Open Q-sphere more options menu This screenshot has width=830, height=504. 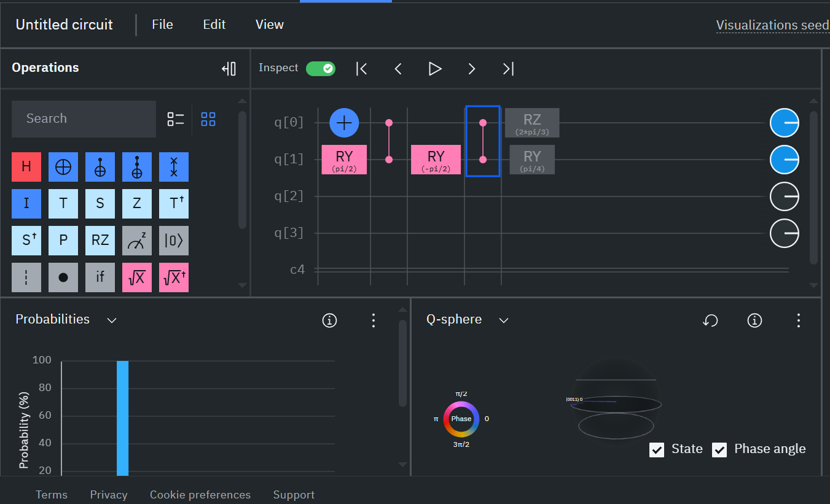[799, 320]
